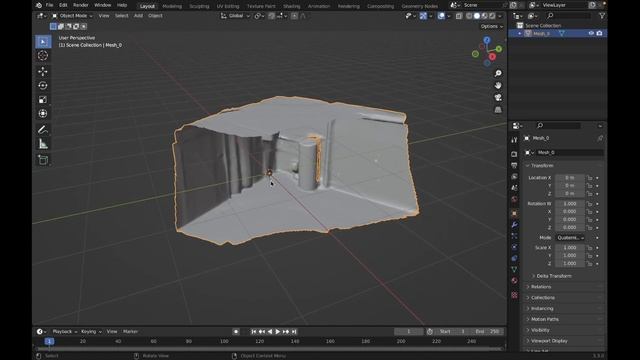Screen dimensions: 640x360
Task: Select the Add Cube tool
Action: pyautogui.click(x=43, y=160)
